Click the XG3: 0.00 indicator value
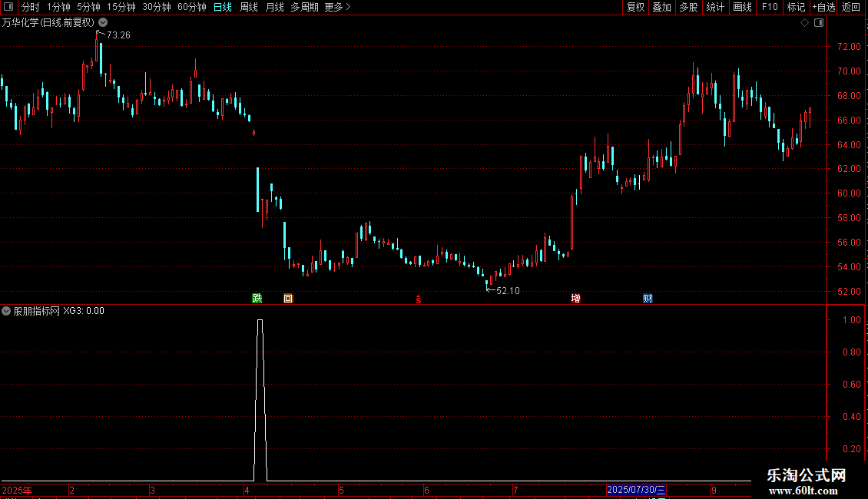 pyautogui.click(x=84, y=311)
